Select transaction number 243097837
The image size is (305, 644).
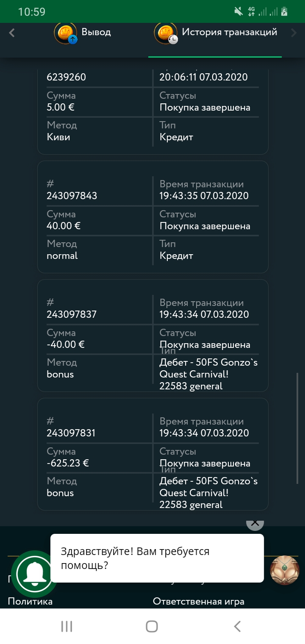[72, 314]
